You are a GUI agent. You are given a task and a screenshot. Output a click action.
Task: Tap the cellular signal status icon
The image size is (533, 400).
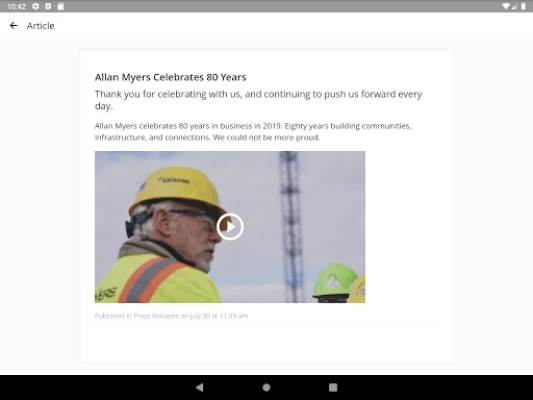(x=514, y=6)
